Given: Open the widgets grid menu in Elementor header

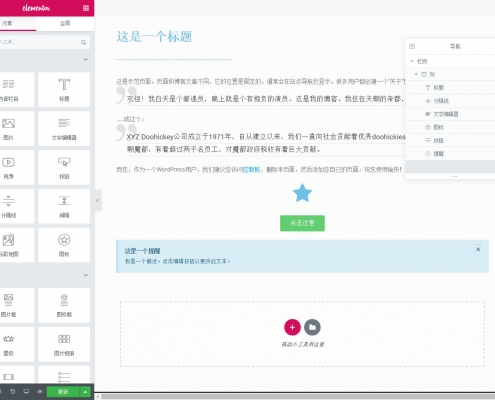Looking at the screenshot, I should (x=86, y=8).
